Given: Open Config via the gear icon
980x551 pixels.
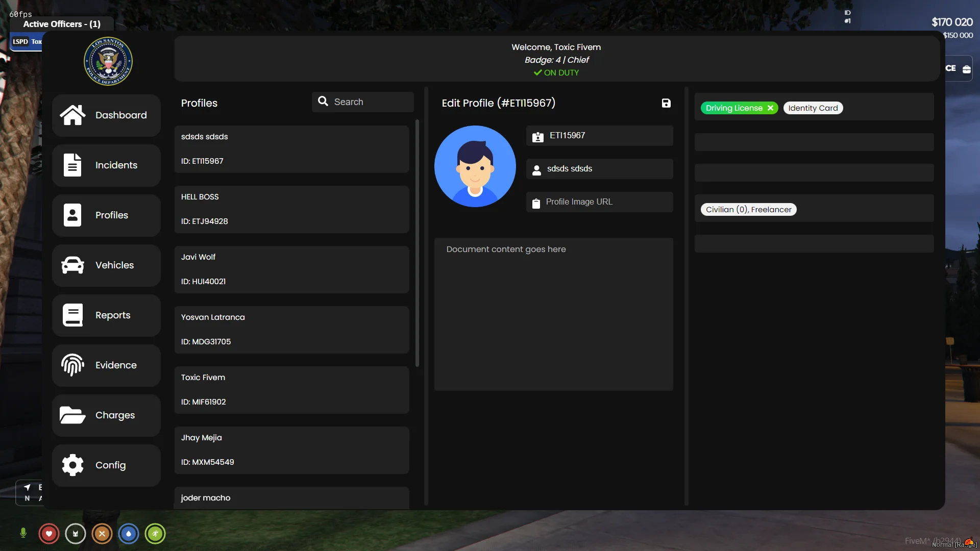Looking at the screenshot, I should (72, 465).
